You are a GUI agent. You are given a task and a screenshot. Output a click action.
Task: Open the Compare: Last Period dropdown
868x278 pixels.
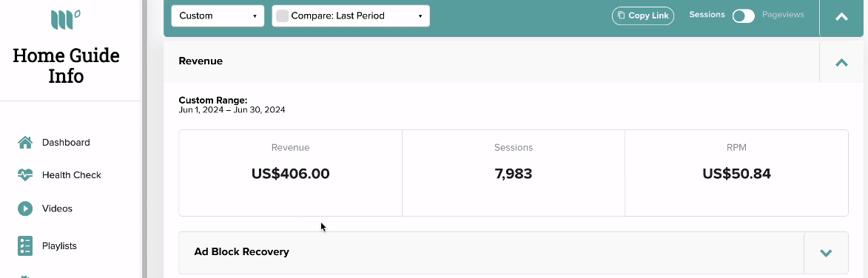point(351,16)
